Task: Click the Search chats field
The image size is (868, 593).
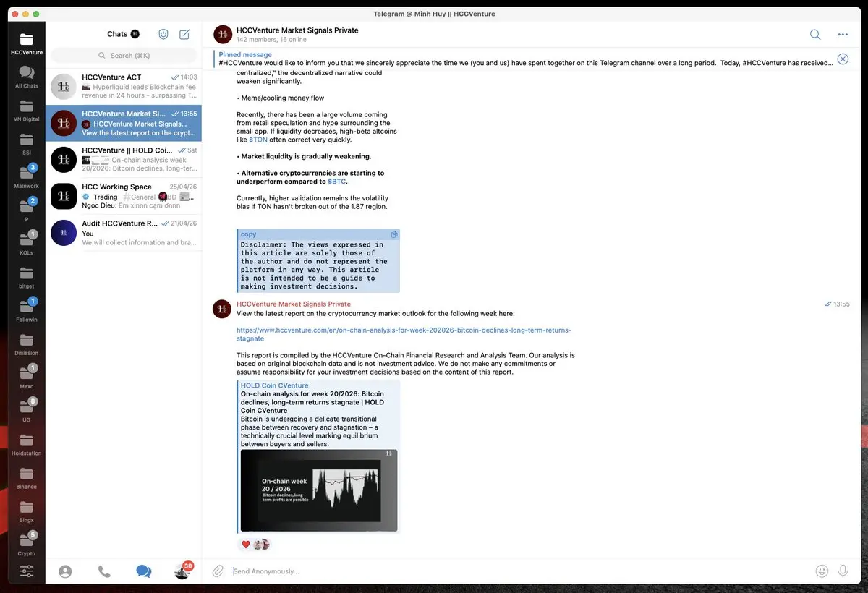Action: (x=124, y=56)
